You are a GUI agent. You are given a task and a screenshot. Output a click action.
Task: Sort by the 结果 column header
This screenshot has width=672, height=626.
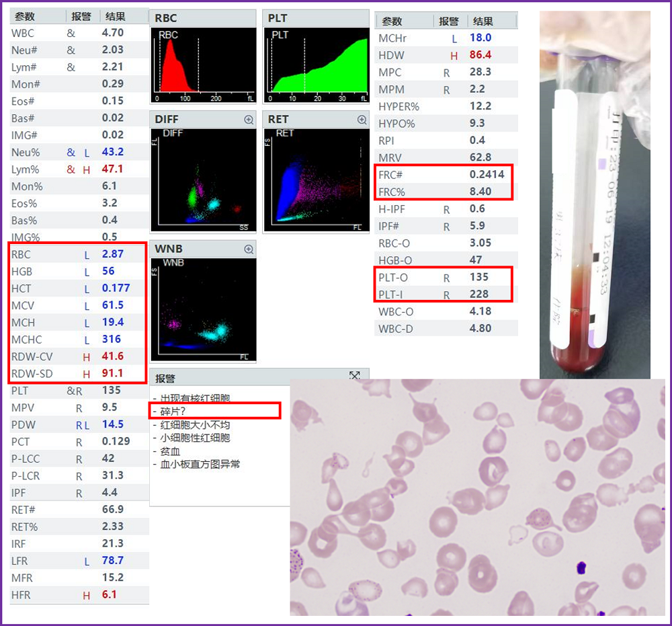[114, 16]
